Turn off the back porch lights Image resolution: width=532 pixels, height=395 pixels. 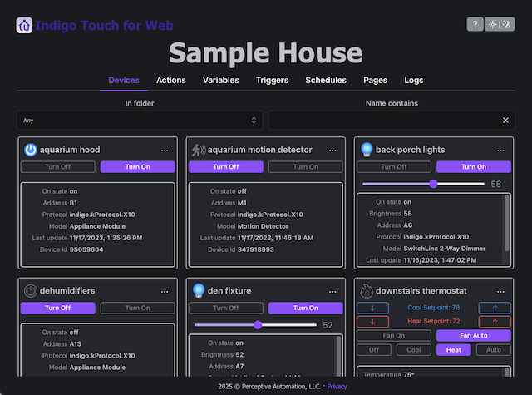[394, 167]
